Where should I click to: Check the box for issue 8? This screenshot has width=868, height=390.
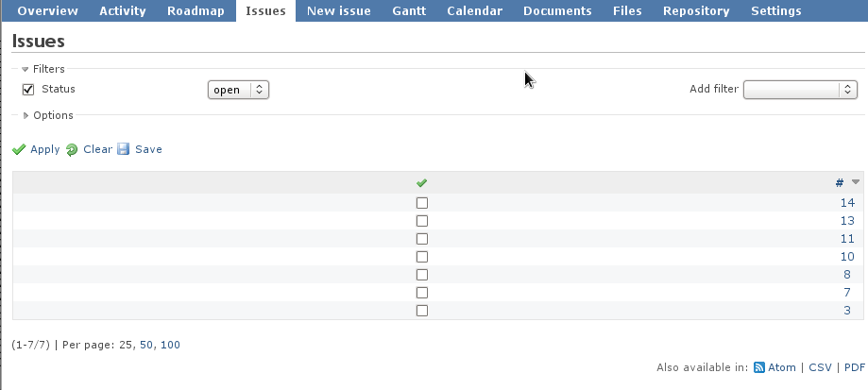(x=422, y=275)
